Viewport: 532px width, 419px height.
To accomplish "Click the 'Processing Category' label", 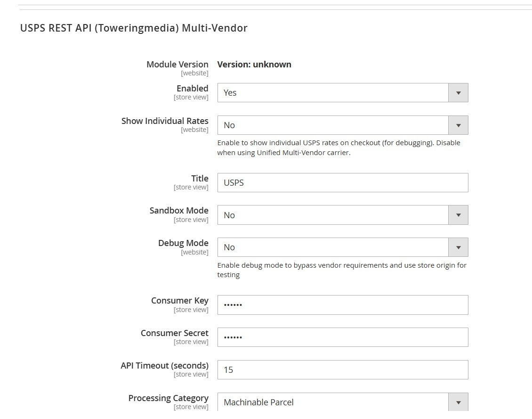I will 168,398.
